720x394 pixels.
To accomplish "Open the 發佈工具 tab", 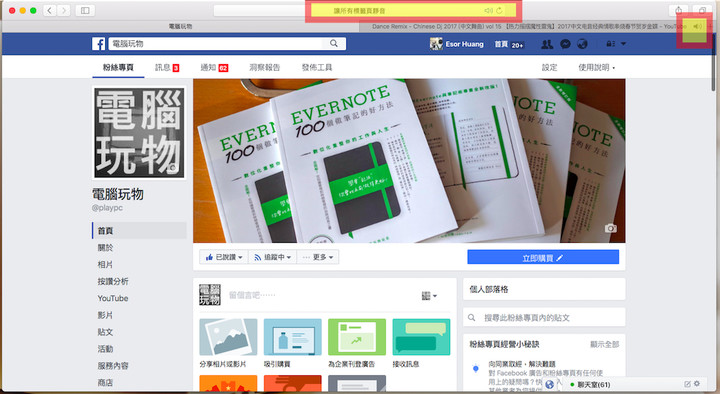I will [x=317, y=68].
